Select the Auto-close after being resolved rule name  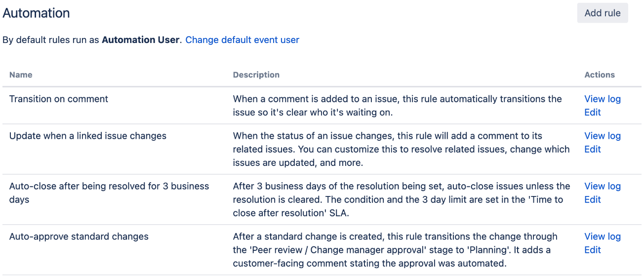pyautogui.click(x=109, y=193)
